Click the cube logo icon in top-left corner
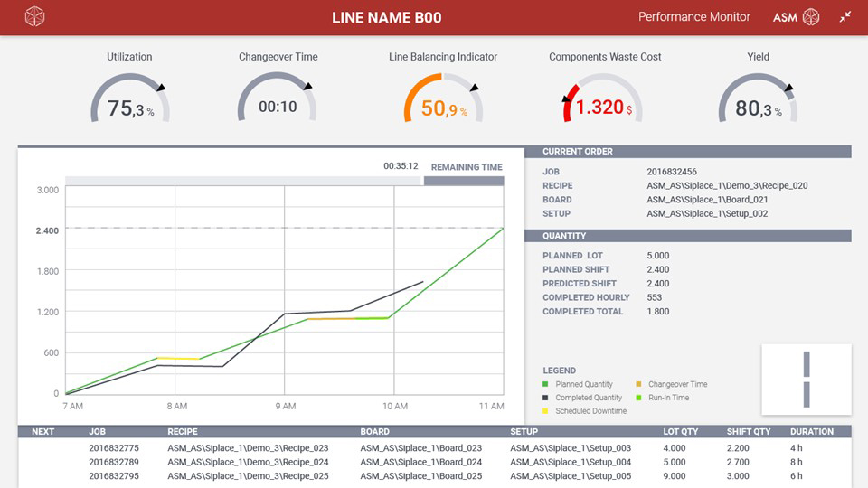The height and width of the screenshot is (488, 868). point(34,17)
